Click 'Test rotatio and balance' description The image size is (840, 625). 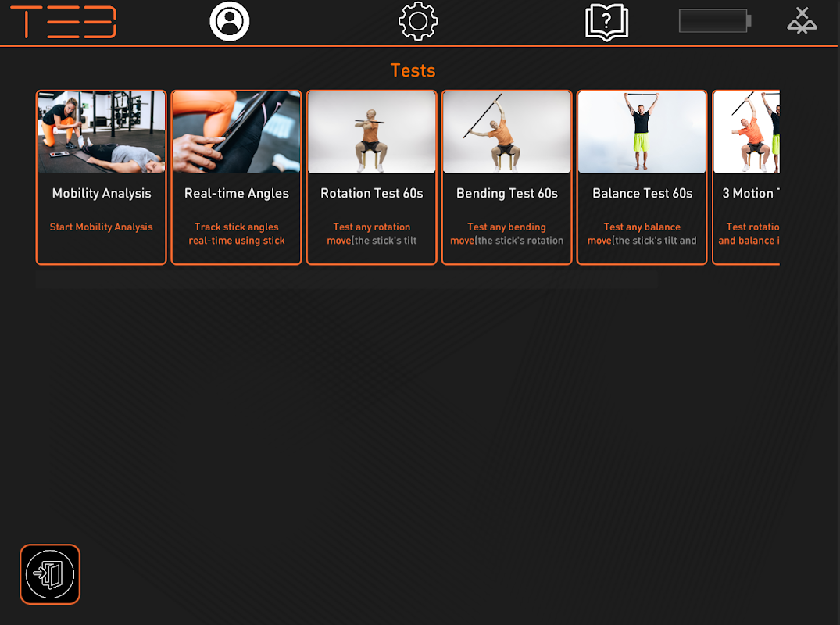[x=749, y=234]
